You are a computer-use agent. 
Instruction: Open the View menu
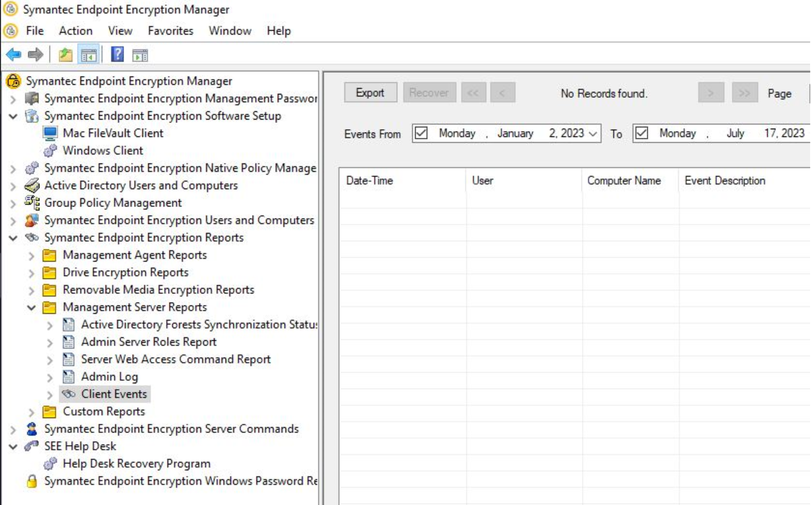click(120, 31)
